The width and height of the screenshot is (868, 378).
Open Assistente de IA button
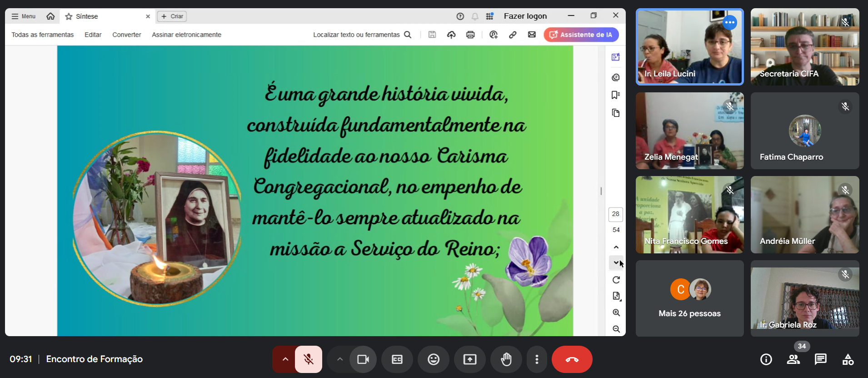(581, 35)
